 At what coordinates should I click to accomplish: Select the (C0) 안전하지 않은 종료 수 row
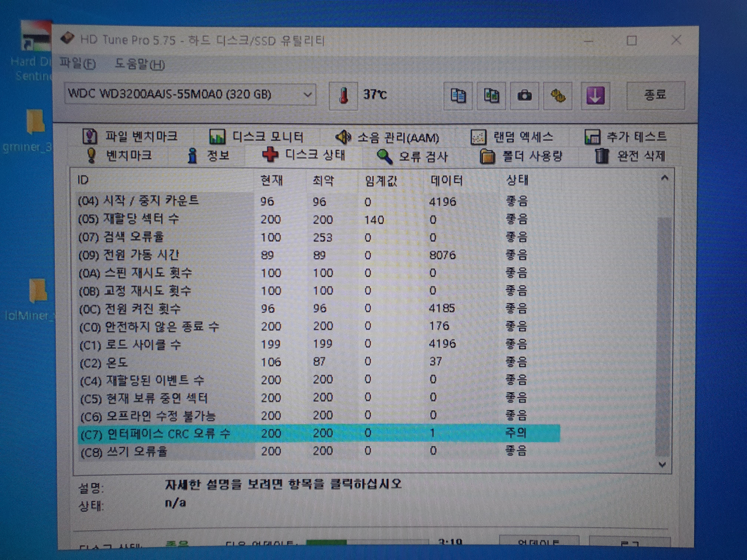(x=318, y=326)
